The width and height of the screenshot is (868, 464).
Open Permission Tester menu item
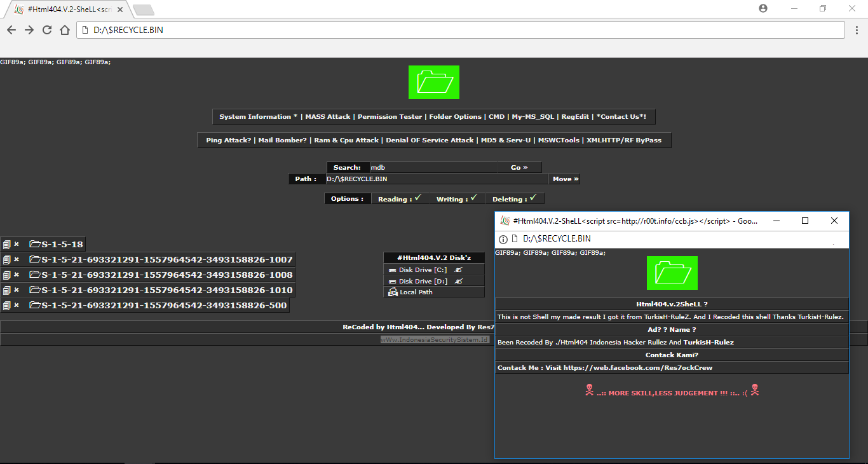(390, 117)
